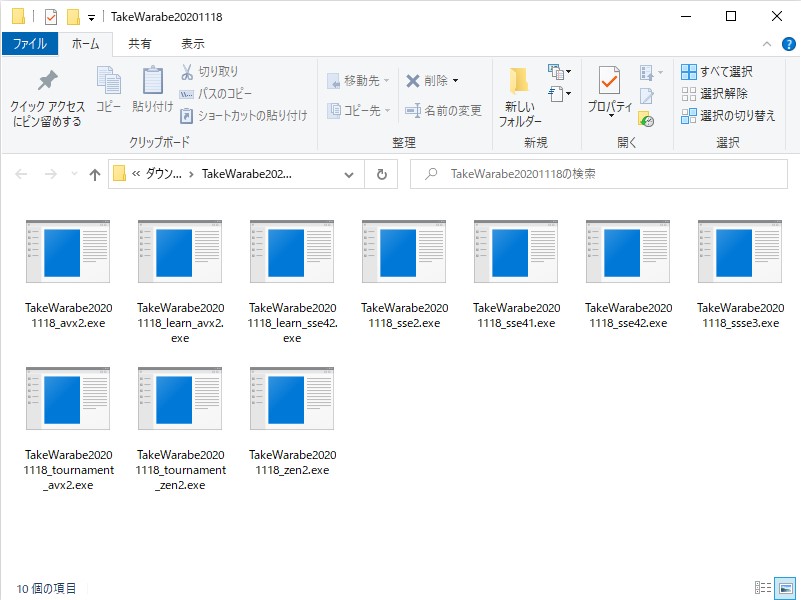Expand address bar history dropdown
Screen dimensions: 801x600
349,175
